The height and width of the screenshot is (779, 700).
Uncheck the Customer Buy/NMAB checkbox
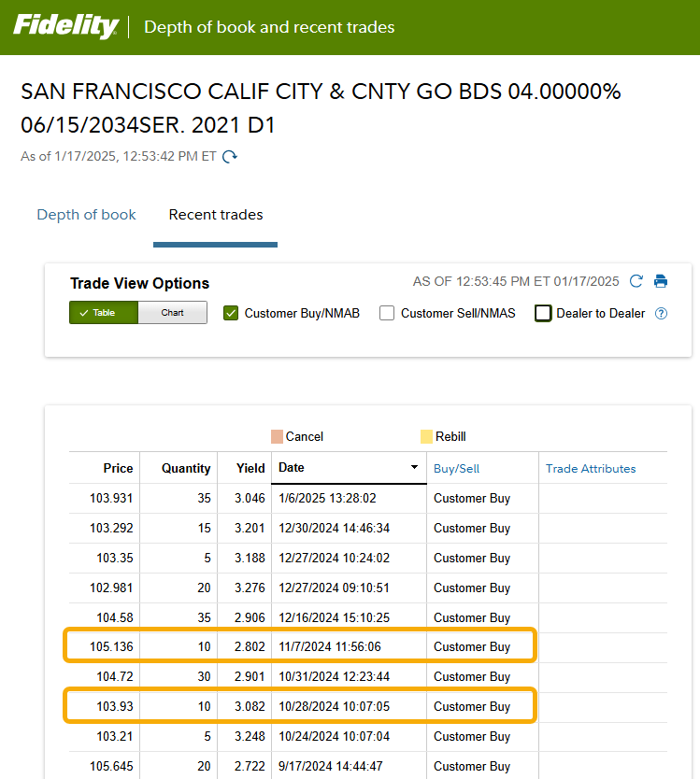(x=231, y=314)
